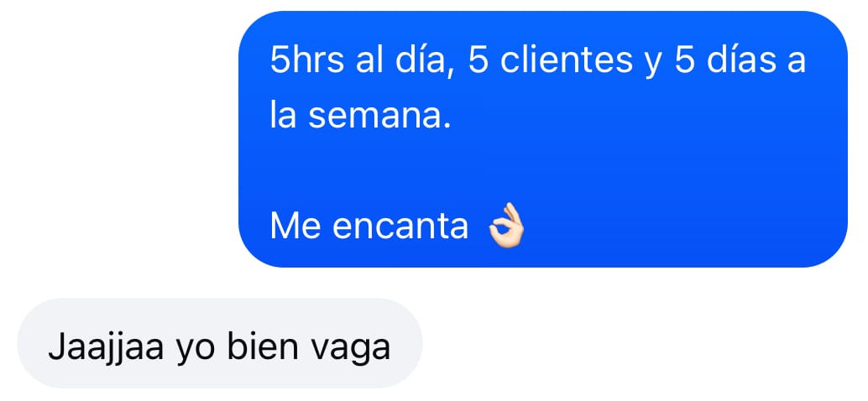Image resolution: width=868 pixels, height=401 pixels.
Task: Click the word 'clientes' in blue bubble
Action: (x=566, y=60)
